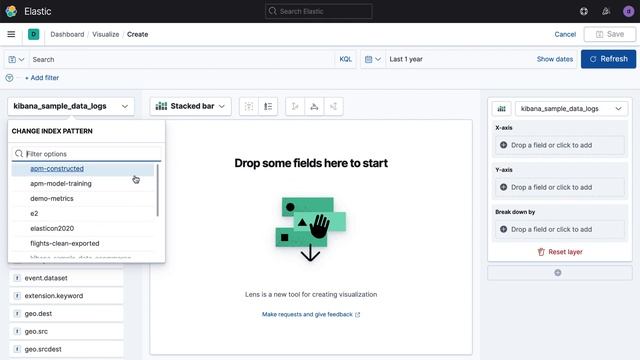The width and height of the screenshot is (640, 360).
Task: Click the first chart settings toolbar icon
Action: click(249, 107)
